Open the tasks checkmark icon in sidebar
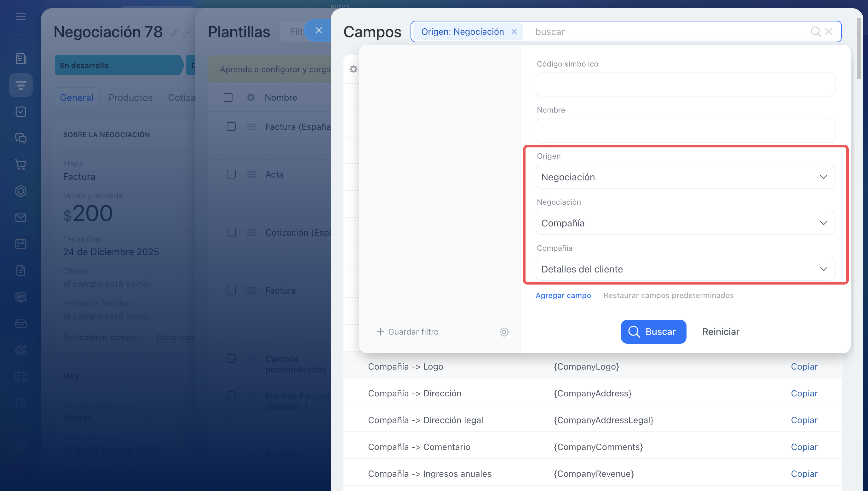 tap(20, 112)
